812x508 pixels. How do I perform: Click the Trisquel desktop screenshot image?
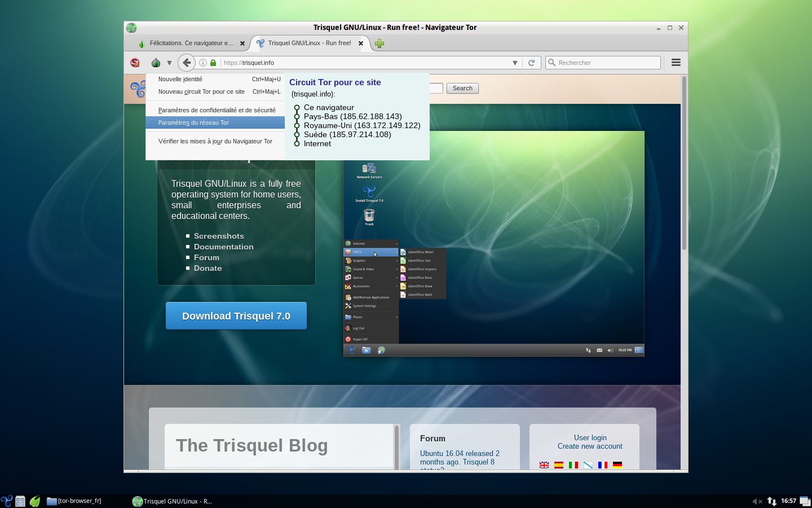point(494,244)
